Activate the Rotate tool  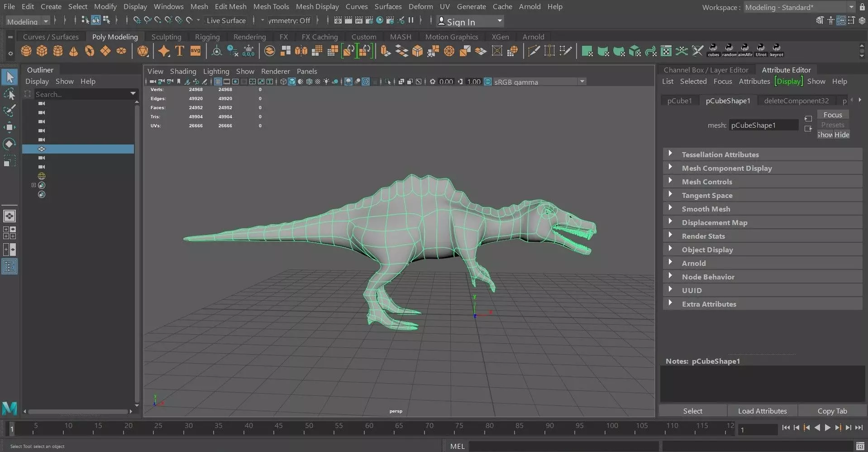coord(10,144)
